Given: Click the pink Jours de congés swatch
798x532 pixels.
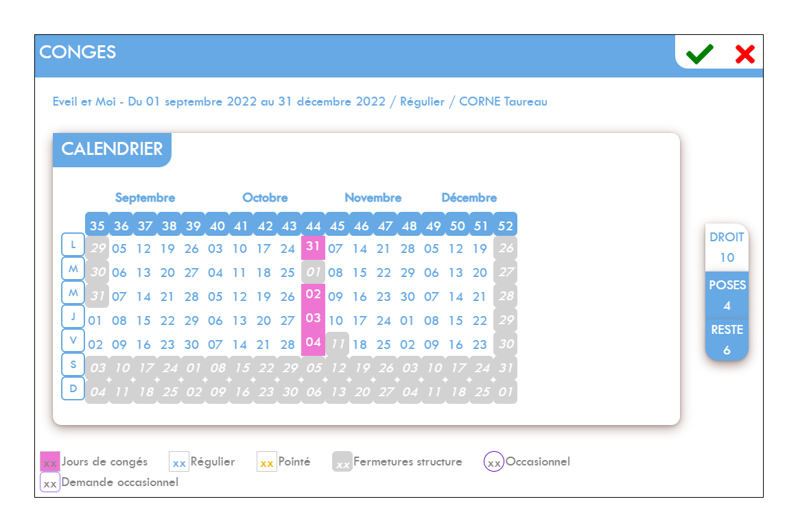Looking at the screenshot, I should (50, 461).
